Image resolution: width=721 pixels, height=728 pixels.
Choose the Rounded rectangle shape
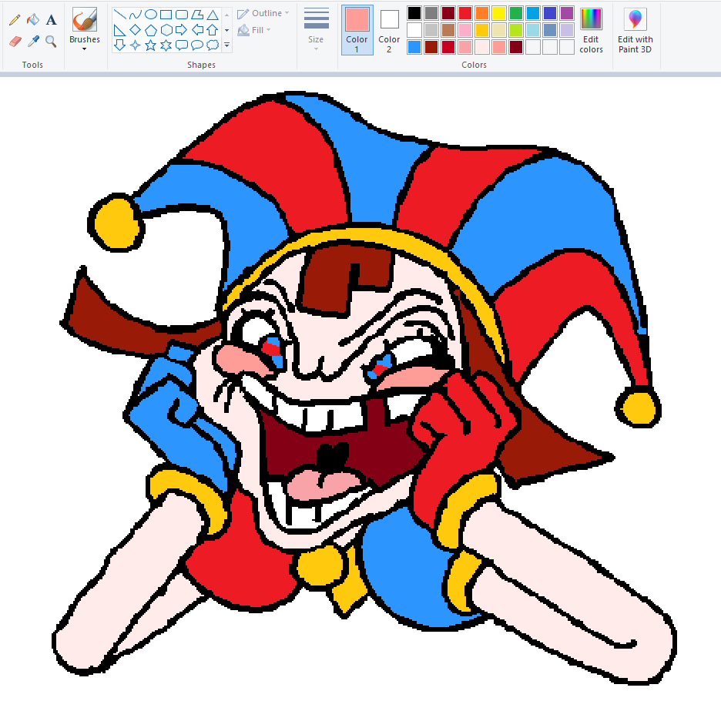click(x=182, y=15)
